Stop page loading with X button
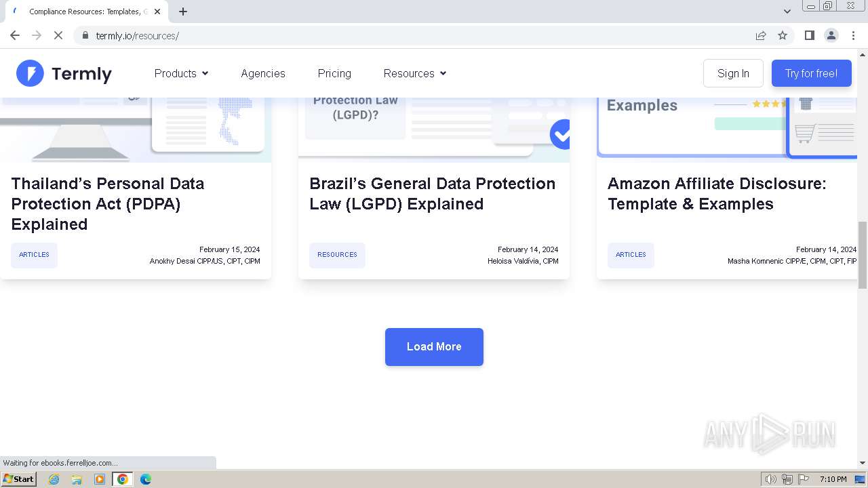Viewport: 868px width, 488px height. pyautogui.click(x=58, y=35)
